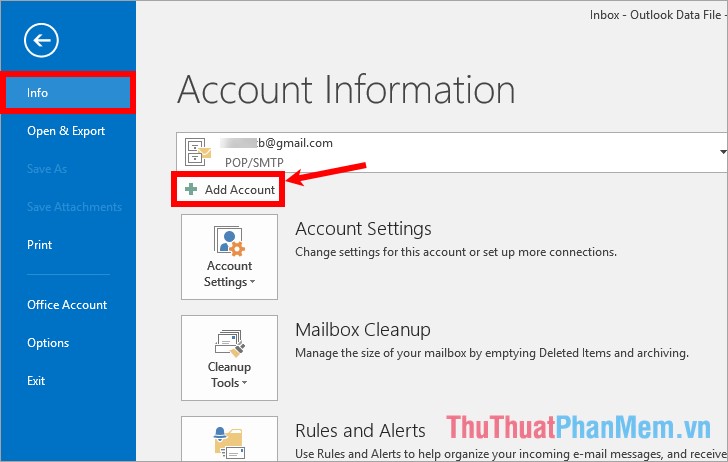Open Outlook Options
The image size is (728, 462).
coord(48,343)
